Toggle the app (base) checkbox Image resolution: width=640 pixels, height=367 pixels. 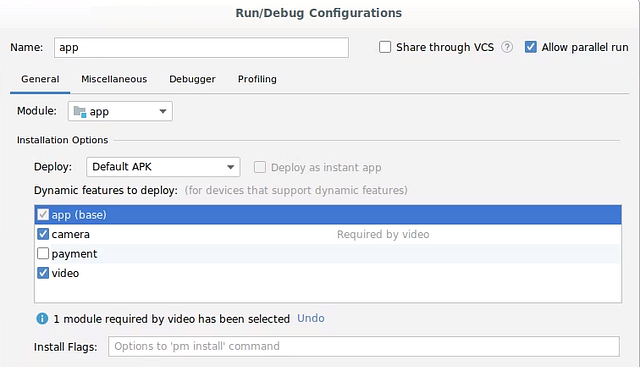[43, 214]
